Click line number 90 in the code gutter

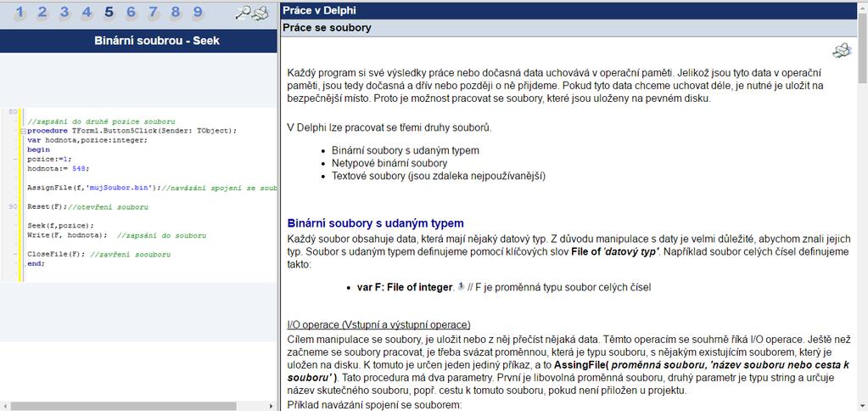[x=13, y=206]
